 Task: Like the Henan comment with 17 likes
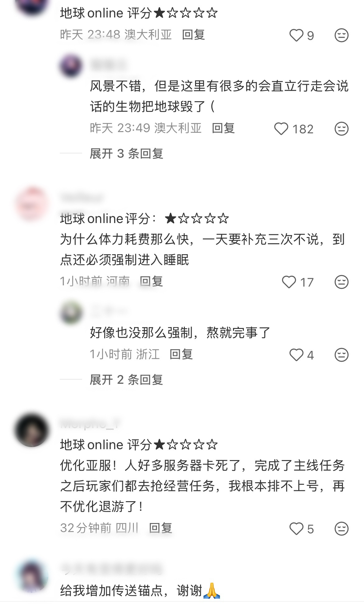[x=289, y=282]
